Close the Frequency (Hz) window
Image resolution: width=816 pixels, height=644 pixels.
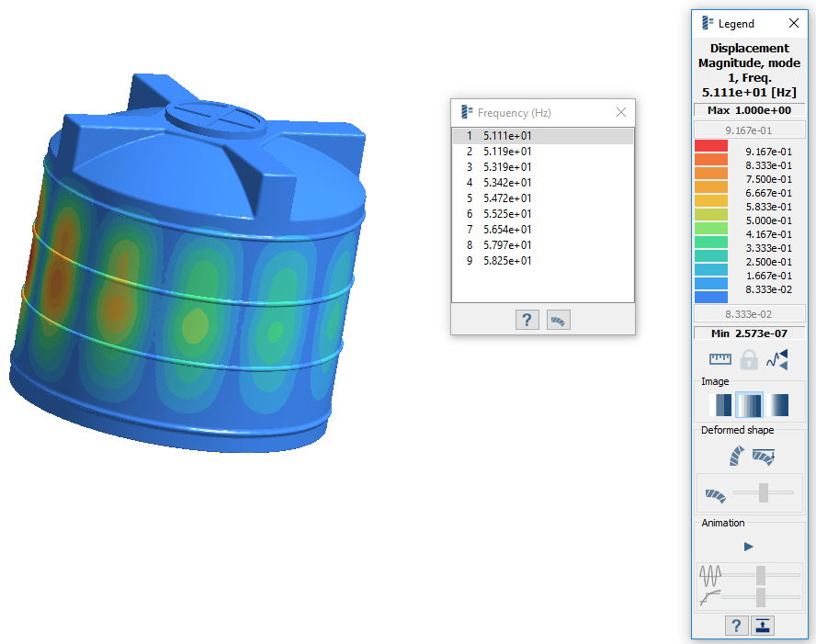coord(621,112)
